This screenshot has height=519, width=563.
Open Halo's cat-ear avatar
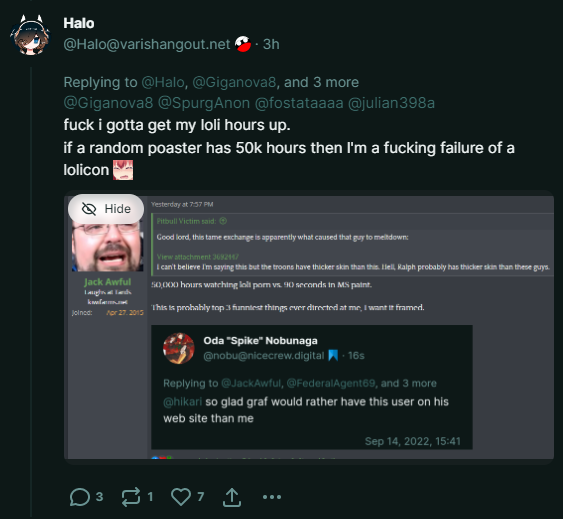click(x=30, y=35)
